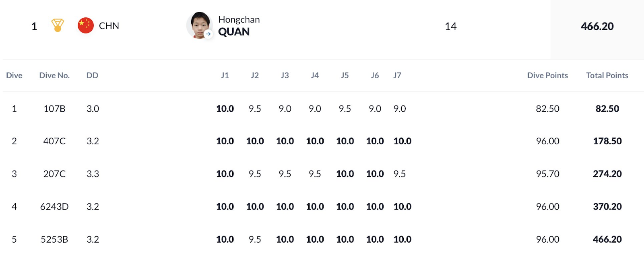Viewport: 644px width, 262px height.
Task: Click the J1 judge column header
Action: 225,75
